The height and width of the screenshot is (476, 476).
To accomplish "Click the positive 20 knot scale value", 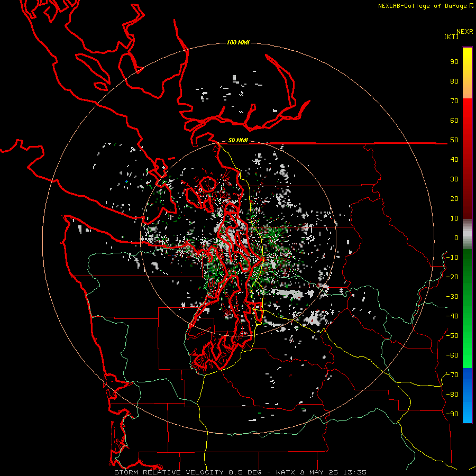I will click(x=454, y=198).
